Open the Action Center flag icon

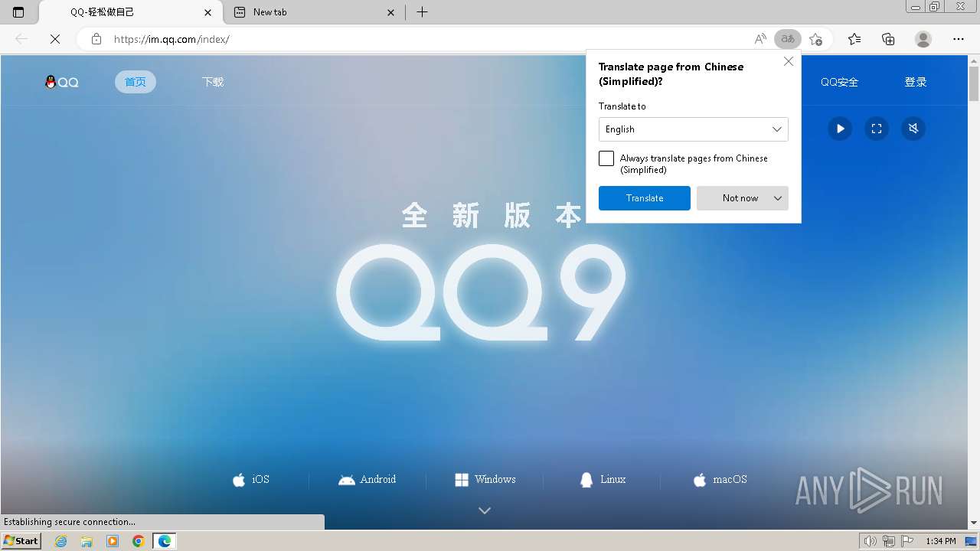point(906,541)
